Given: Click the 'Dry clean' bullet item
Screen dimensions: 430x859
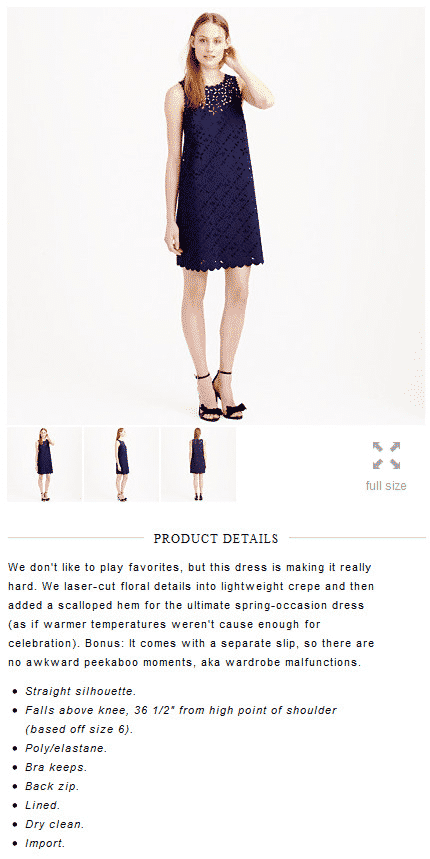Looking at the screenshot, I should [55, 824].
